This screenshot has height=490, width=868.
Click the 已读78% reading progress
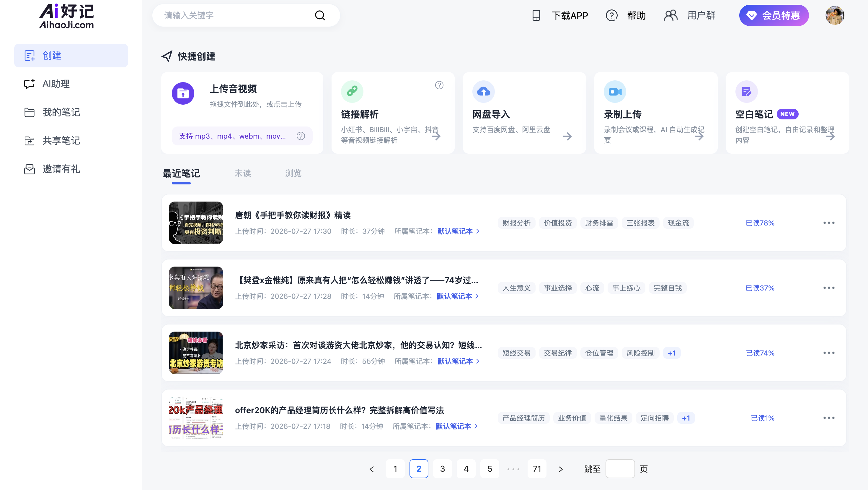[x=760, y=223]
